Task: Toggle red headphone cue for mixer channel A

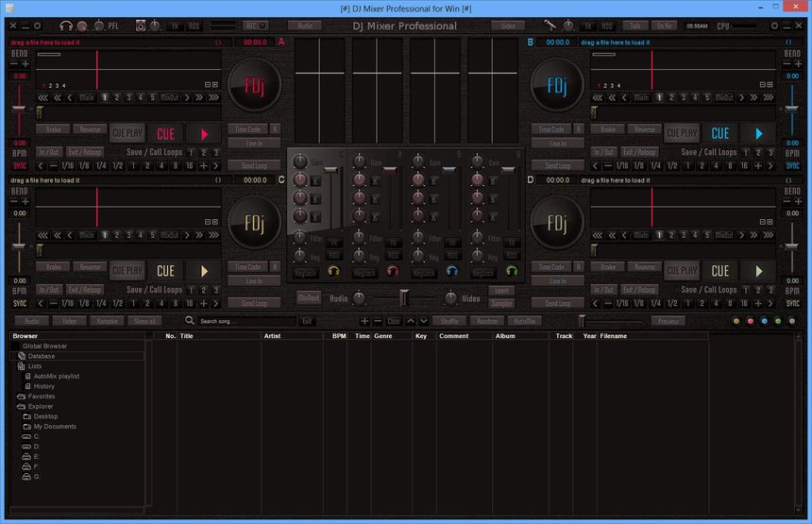Action: (x=393, y=271)
